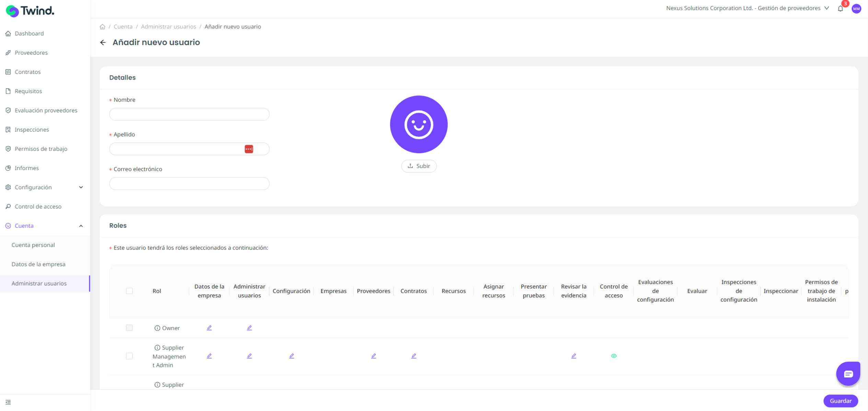Viewport: 868px width, 411px height.
Task: Click the red password manager icon in Apellido
Action: tap(249, 149)
